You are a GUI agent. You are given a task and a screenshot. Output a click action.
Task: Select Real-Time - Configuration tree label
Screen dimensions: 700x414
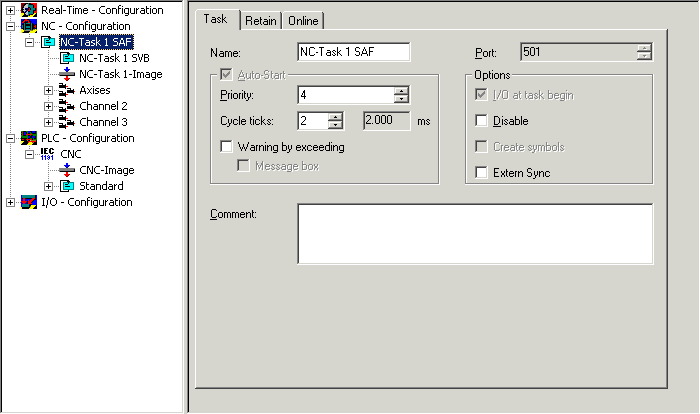[x=102, y=10]
